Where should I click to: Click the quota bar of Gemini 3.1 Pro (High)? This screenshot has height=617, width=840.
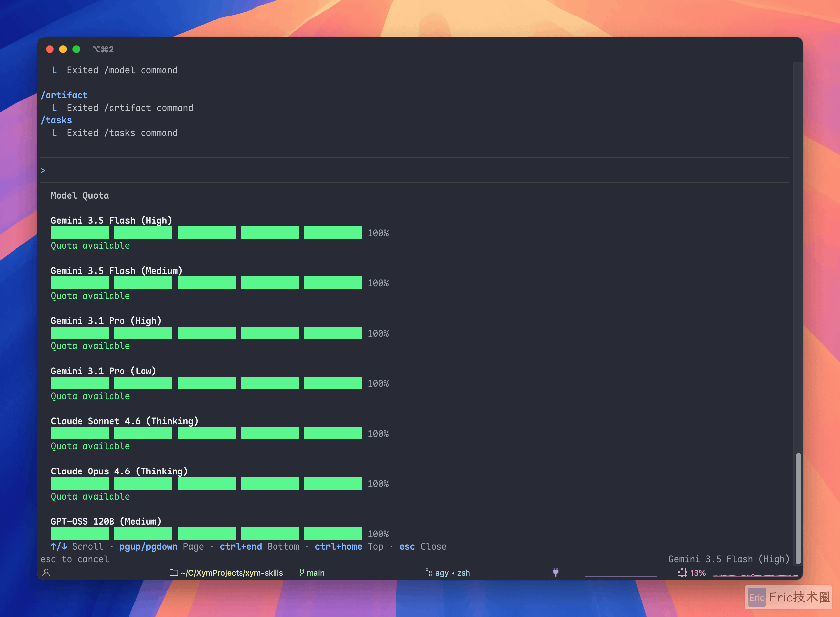click(207, 333)
